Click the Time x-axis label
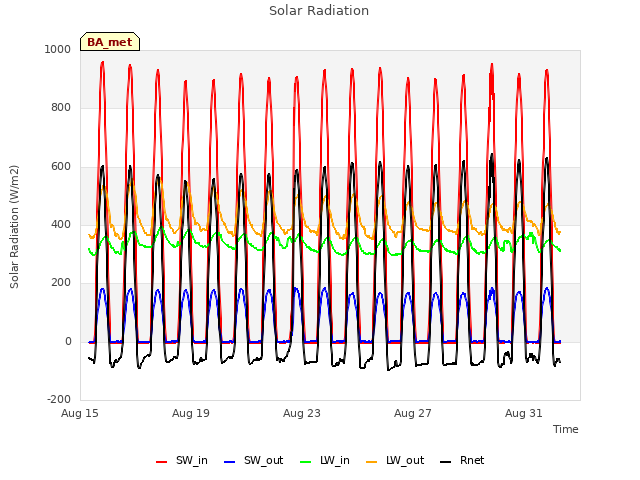Screen dimensions: 640x480 (x=566, y=429)
